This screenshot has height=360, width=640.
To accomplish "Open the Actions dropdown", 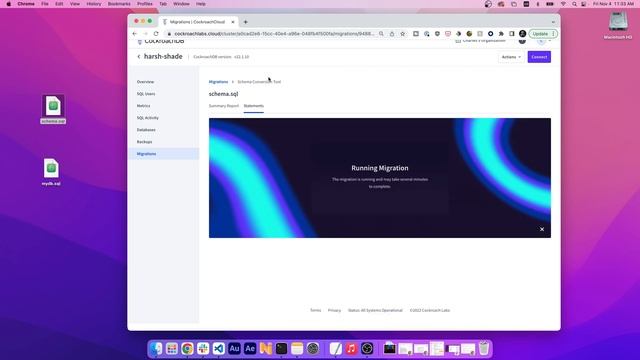I will pos(511,57).
